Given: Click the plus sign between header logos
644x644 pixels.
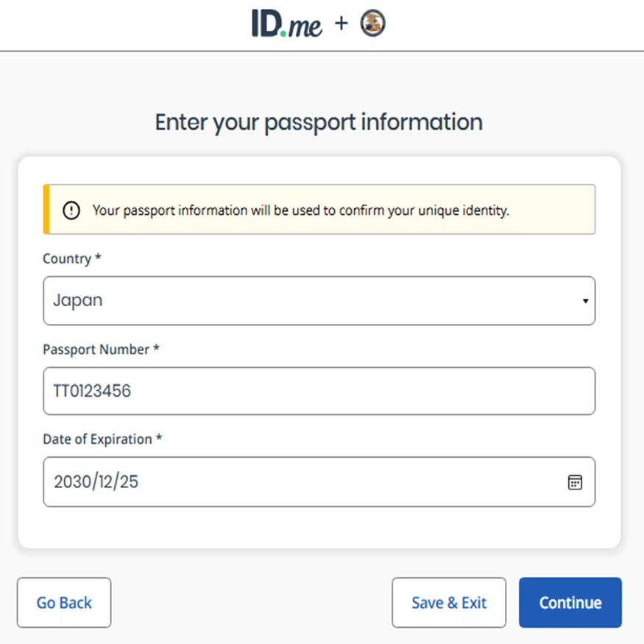Looking at the screenshot, I should click(x=341, y=24).
